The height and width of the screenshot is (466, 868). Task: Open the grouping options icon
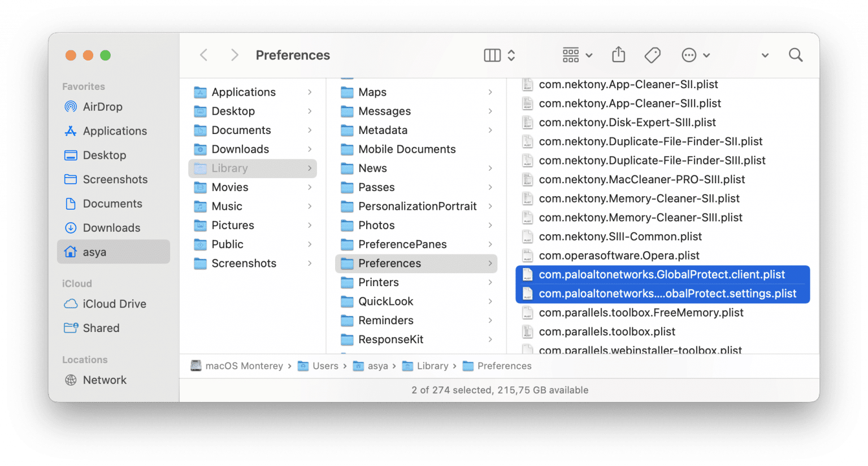coord(571,55)
